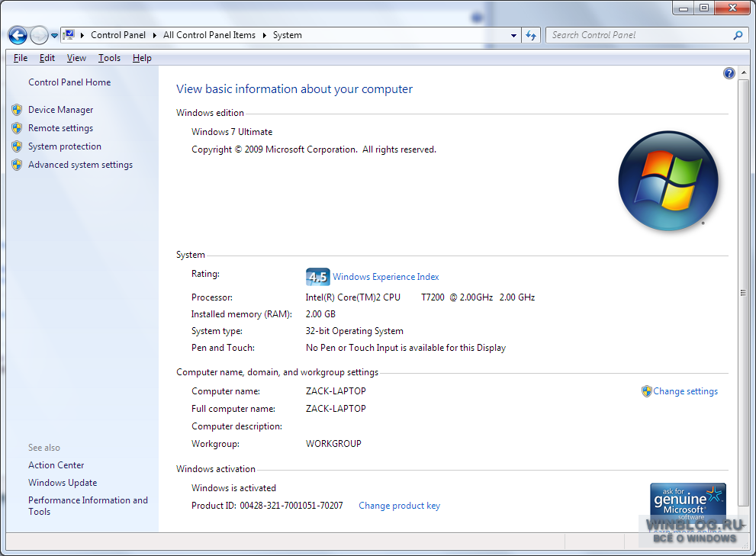
Task: Click the Windows is activated text
Action: click(234, 488)
